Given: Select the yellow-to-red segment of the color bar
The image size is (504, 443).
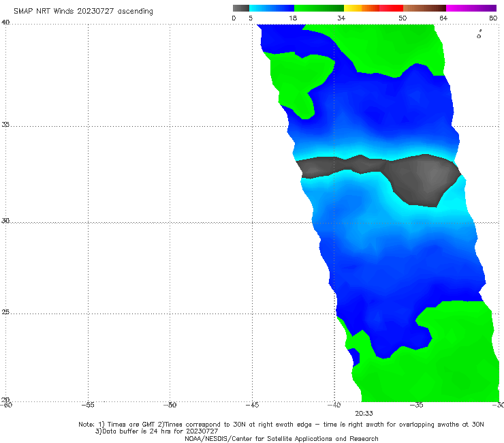Looking at the screenshot, I should point(373,8).
